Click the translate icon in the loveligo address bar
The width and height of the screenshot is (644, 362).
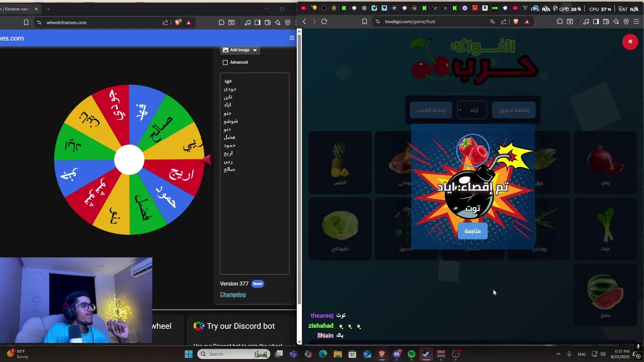point(492,22)
